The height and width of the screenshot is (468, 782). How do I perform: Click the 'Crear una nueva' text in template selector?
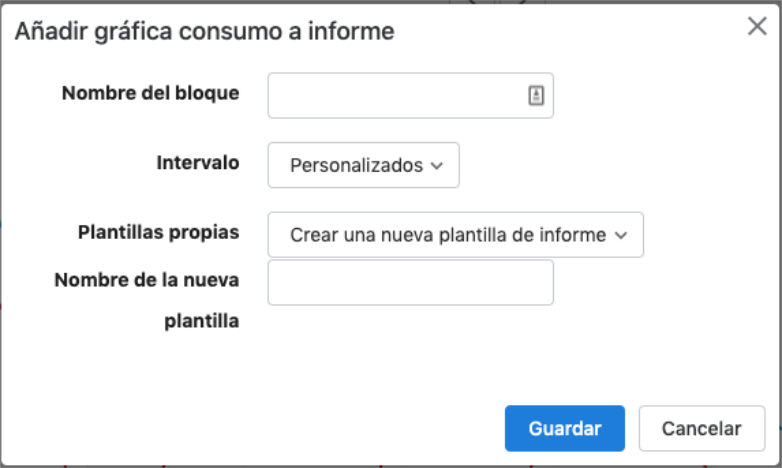(x=333, y=235)
